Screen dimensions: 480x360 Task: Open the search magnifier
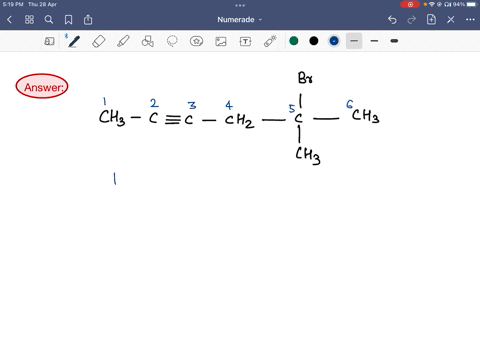[49, 20]
